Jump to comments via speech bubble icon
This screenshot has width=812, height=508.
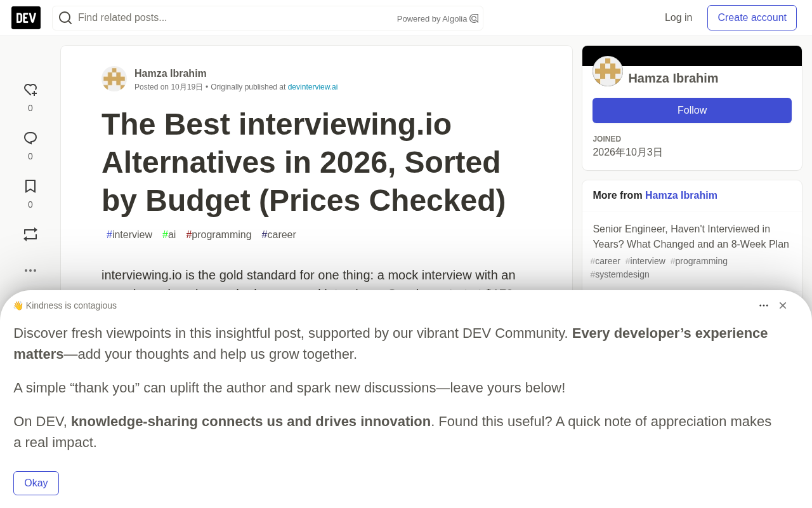point(30,138)
